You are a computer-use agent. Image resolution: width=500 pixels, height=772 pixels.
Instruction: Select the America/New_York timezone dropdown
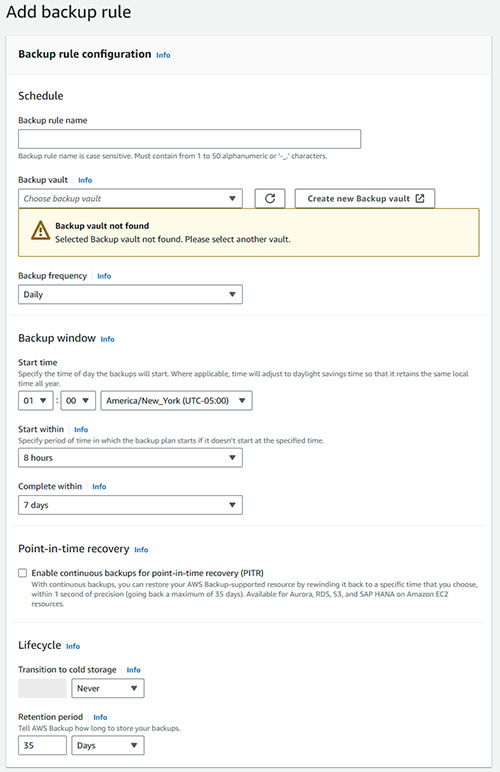(177, 401)
